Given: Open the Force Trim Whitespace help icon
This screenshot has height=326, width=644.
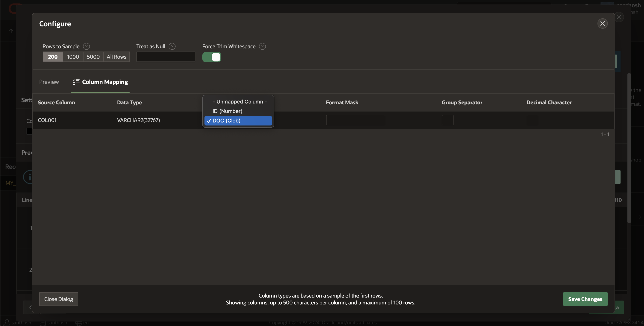Looking at the screenshot, I should 262,46.
